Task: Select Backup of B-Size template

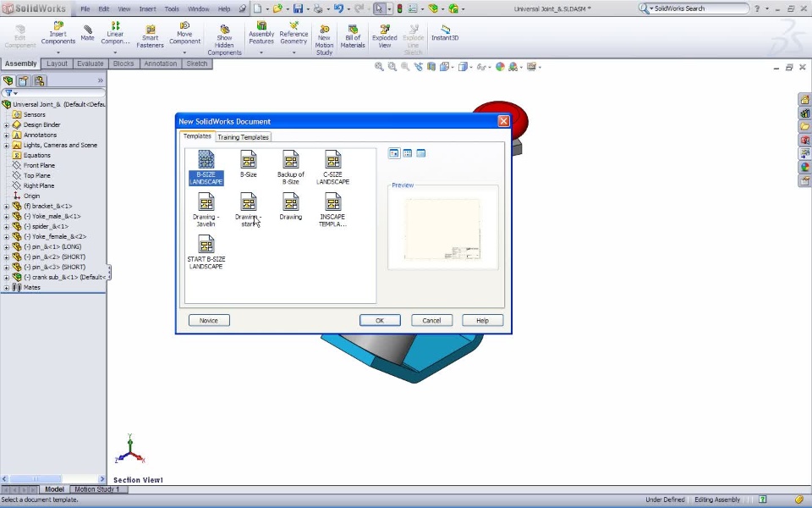Action: 290,167
